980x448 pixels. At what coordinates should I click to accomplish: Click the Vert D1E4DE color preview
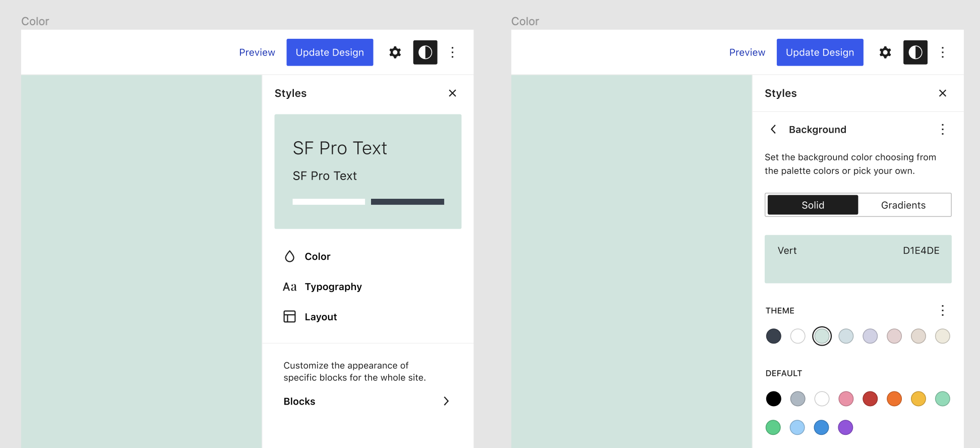pos(858,259)
